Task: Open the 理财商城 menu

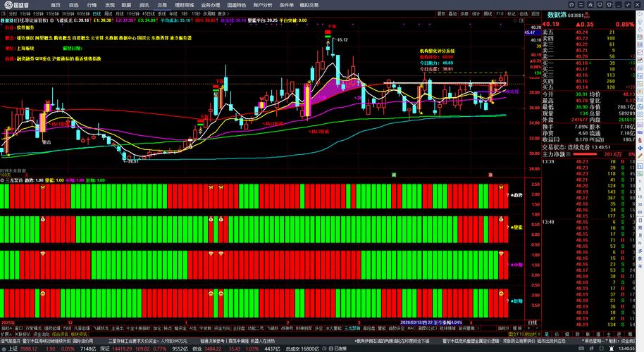Action: [184, 5]
